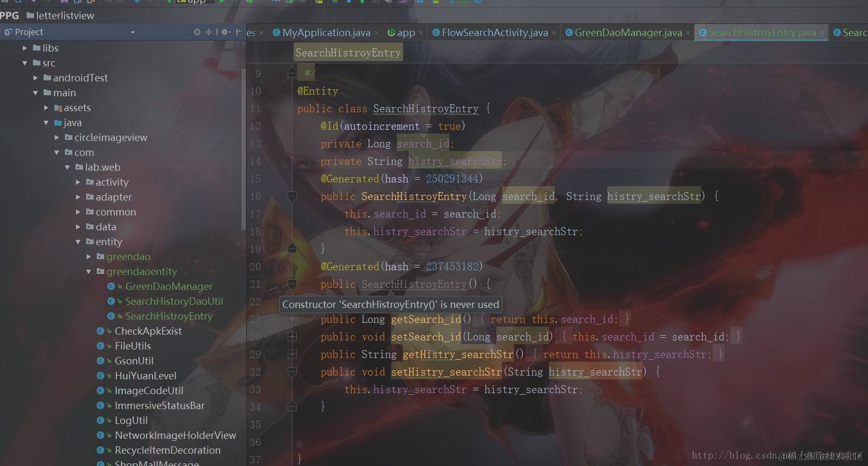This screenshot has height=466, width=868.
Task: Close the FlowSearchActivity.java tab
Action: [554, 33]
